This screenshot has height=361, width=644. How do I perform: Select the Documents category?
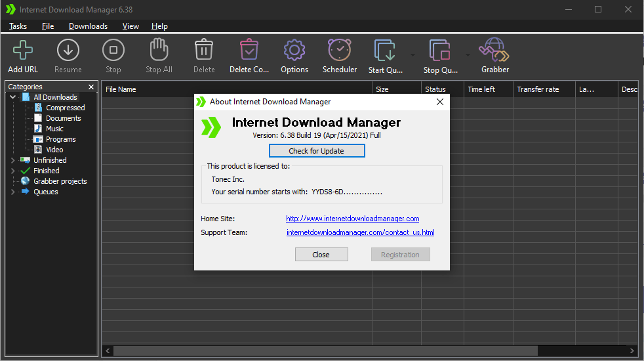click(x=63, y=118)
